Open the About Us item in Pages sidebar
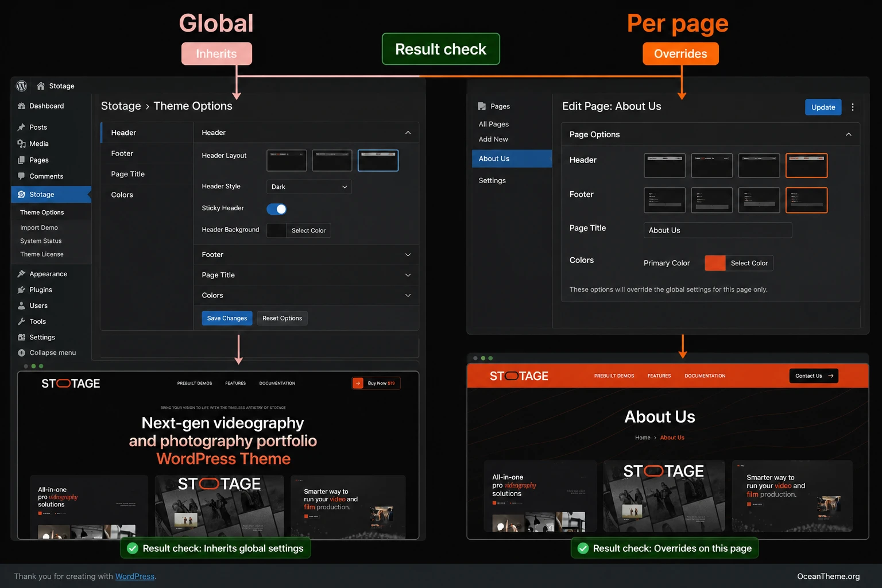 (512, 158)
